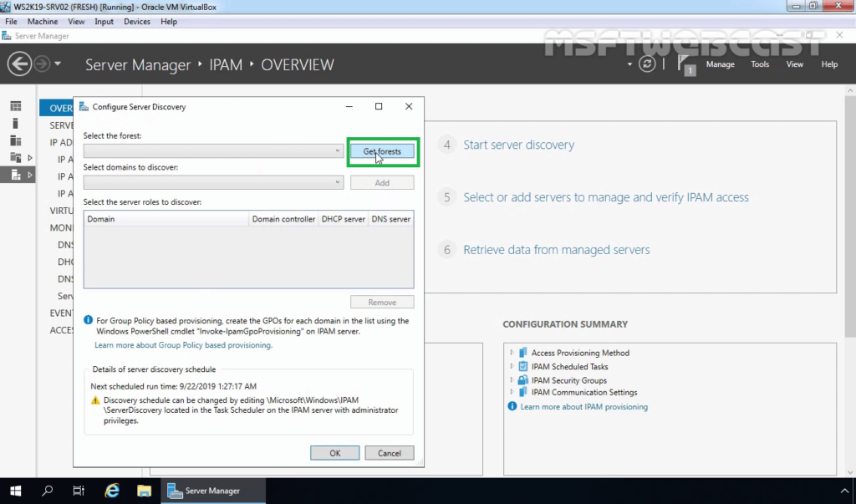The height and width of the screenshot is (504, 856).
Task: Expand the arrow beside the IPAM sidebar icon
Action: (30, 176)
